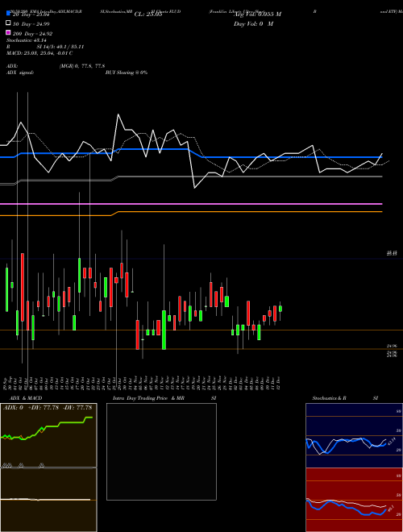The height and width of the screenshot is (532, 403).
Task: Click the 'ADX signal:' label
Action: (x=20, y=73)
